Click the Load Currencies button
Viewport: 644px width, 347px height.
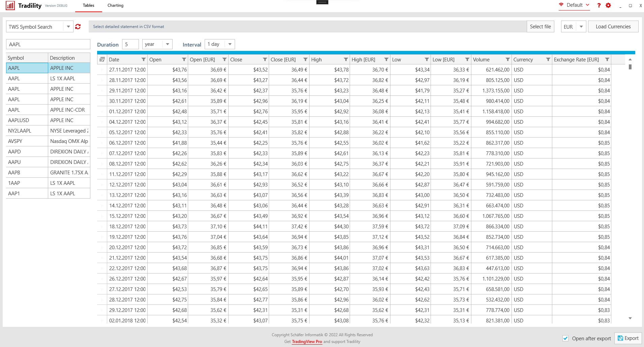point(613,27)
